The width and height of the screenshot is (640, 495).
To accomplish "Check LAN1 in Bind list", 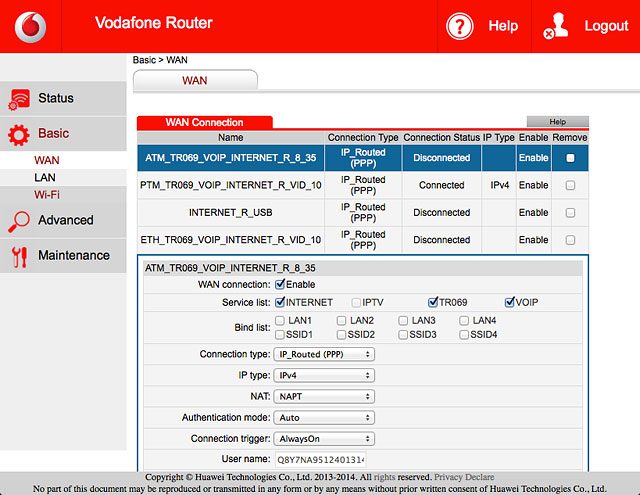I will point(280,320).
